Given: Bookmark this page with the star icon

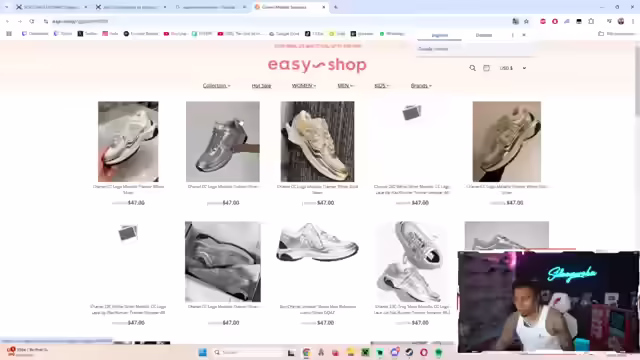Looking at the screenshot, I should 527,21.
